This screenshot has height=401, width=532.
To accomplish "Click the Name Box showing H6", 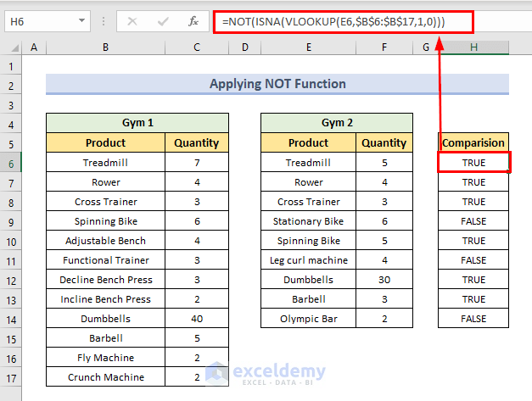I will [48, 21].
